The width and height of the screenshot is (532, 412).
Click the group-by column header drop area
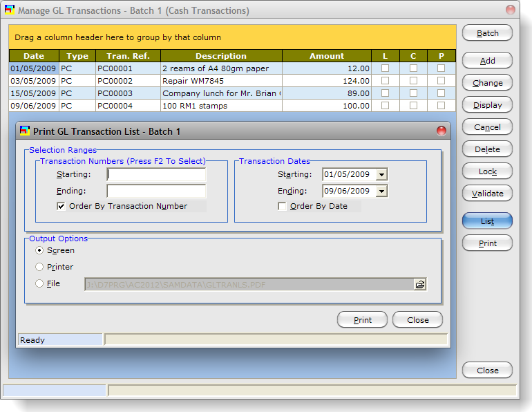232,37
